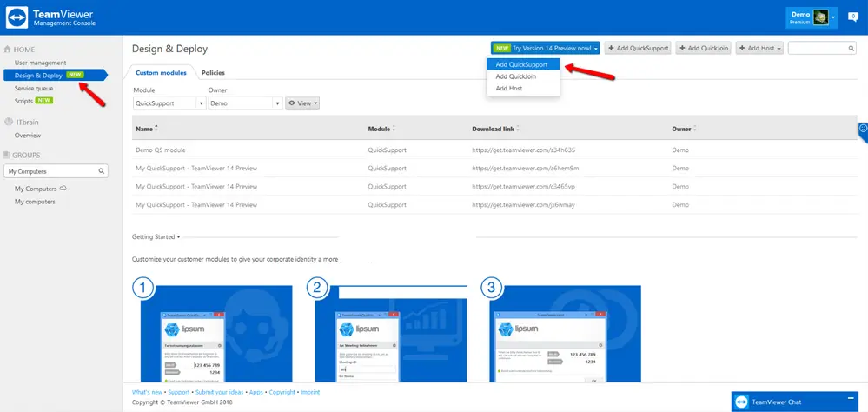Open Service queue in sidebar
Image resolution: width=868 pixels, height=412 pixels.
tap(34, 88)
